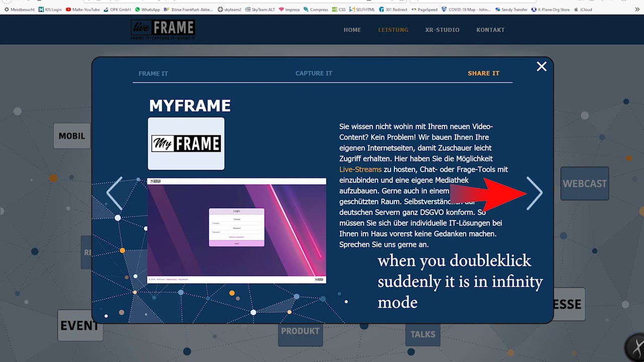Open the Impreza bookmark

point(289,10)
